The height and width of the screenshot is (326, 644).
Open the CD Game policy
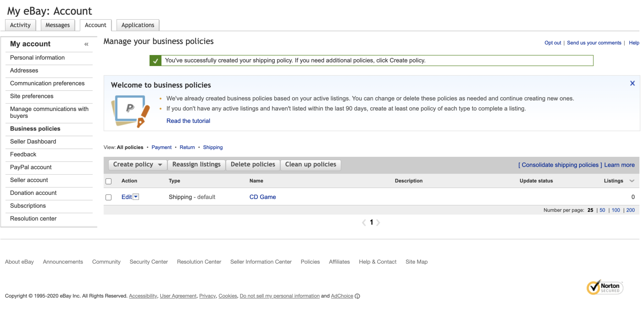(x=262, y=197)
